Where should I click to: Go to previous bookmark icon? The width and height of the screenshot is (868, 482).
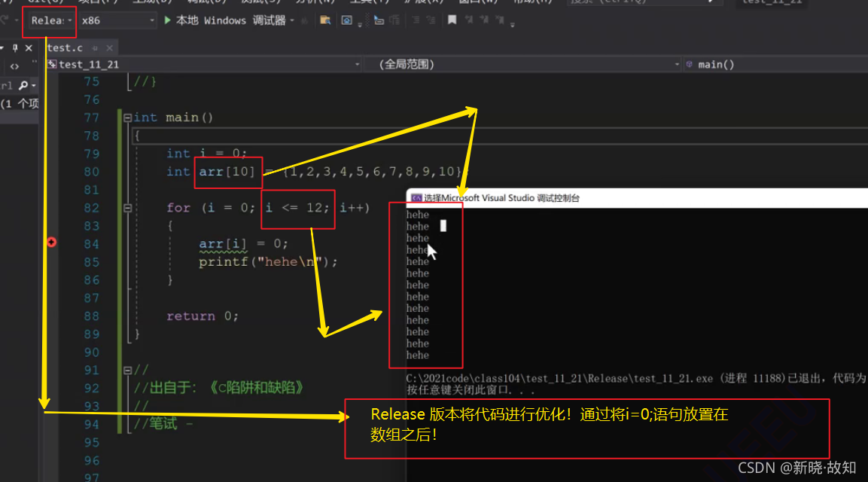pyautogui.click(x=469, y=20)
